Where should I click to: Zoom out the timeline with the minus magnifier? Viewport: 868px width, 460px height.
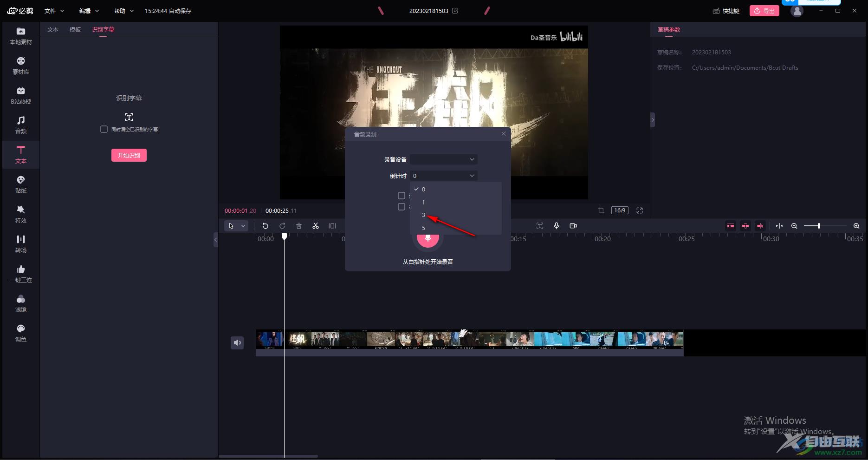[794, 226]
